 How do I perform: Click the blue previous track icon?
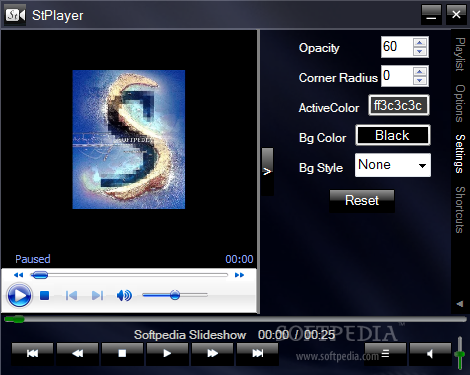point(71,295)
